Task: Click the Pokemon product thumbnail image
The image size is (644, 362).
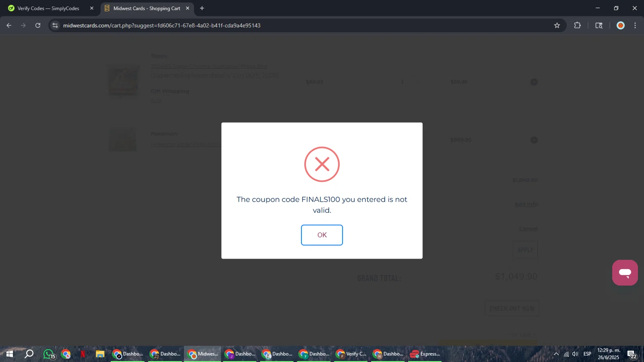Action: point(123,140)
